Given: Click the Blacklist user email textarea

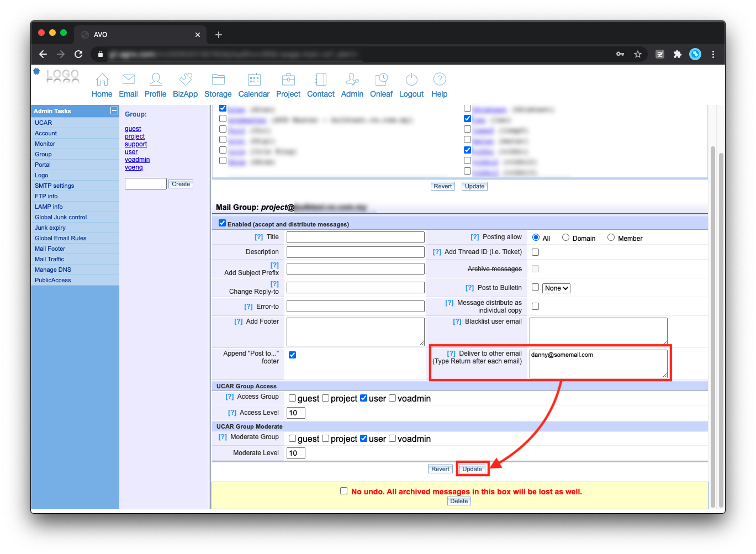Looking at the screenshot, I should pyautogui.click(x=599, y=331).
